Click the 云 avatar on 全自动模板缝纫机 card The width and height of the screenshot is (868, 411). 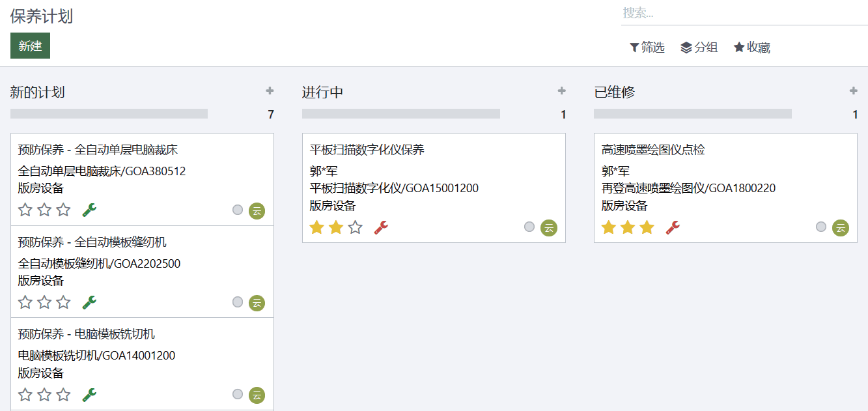click(257, 303)
